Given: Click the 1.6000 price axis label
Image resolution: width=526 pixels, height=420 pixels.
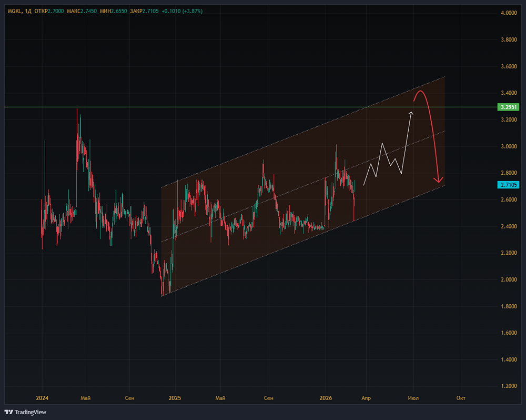Looking at the screenshot, I should pos(509,333).
